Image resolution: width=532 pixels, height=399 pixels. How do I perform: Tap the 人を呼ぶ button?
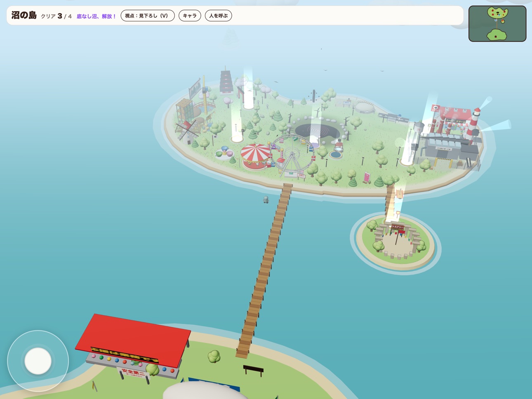point(219,16)
